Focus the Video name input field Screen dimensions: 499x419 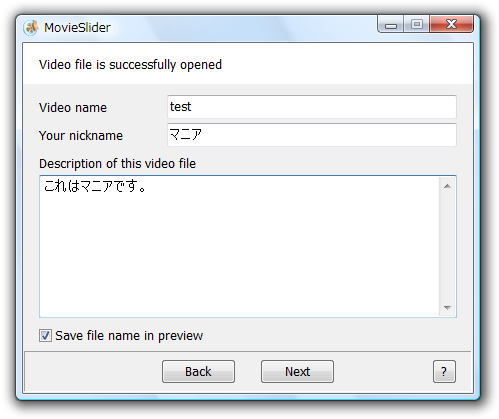point(312,107)
